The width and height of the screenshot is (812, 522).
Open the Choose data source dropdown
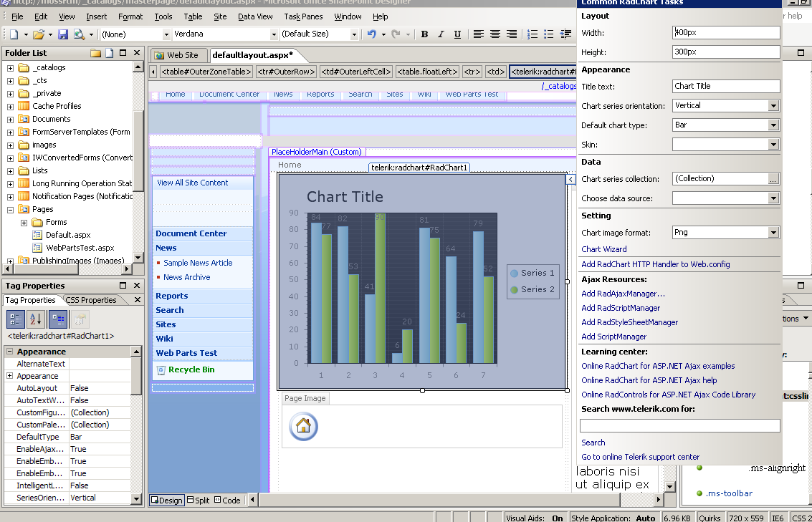click(773, 198)
